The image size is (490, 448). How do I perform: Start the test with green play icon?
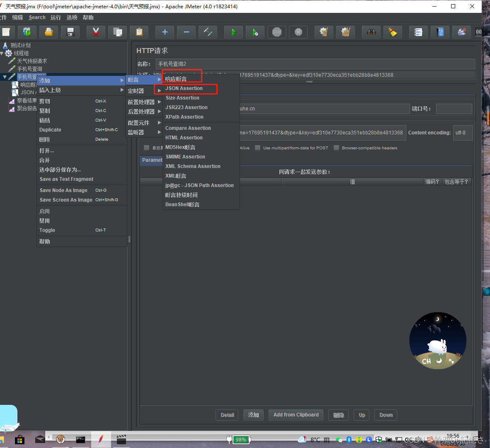coord(234,32)
